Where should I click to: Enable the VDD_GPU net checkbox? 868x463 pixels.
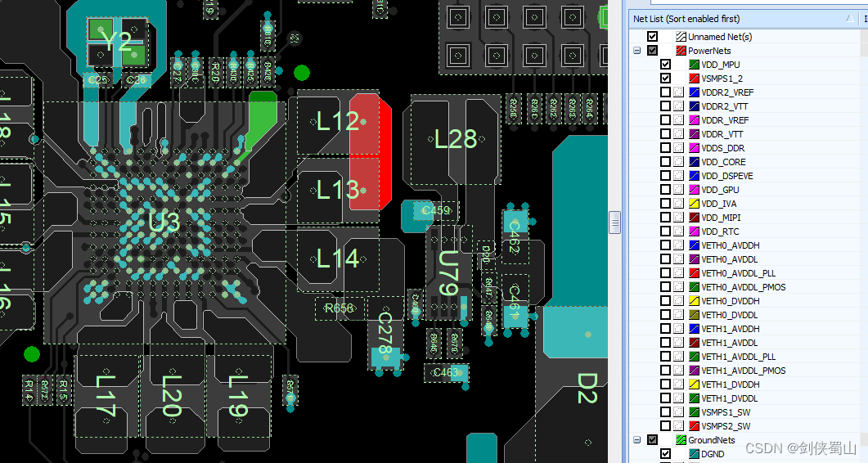665,190
